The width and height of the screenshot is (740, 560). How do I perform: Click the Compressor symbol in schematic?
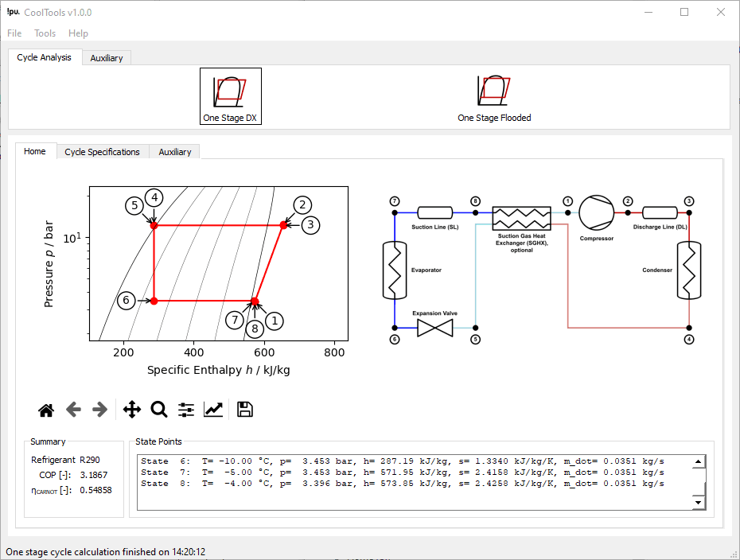coord(597,212)
